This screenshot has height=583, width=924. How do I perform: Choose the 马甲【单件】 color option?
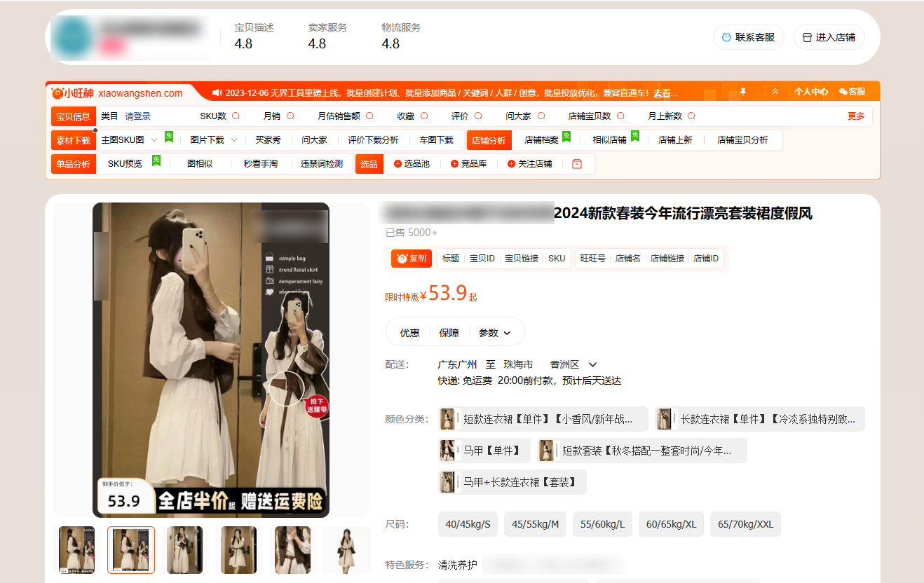pos(484,451)
